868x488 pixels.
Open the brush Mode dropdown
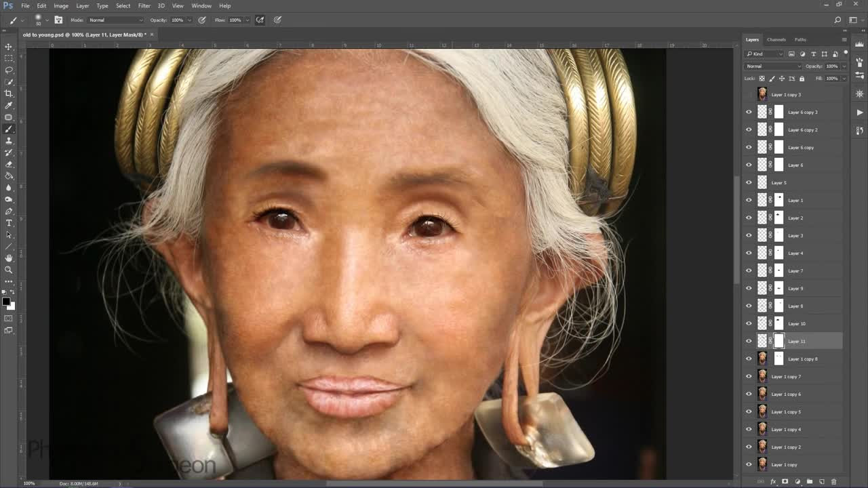click(116, 20)
